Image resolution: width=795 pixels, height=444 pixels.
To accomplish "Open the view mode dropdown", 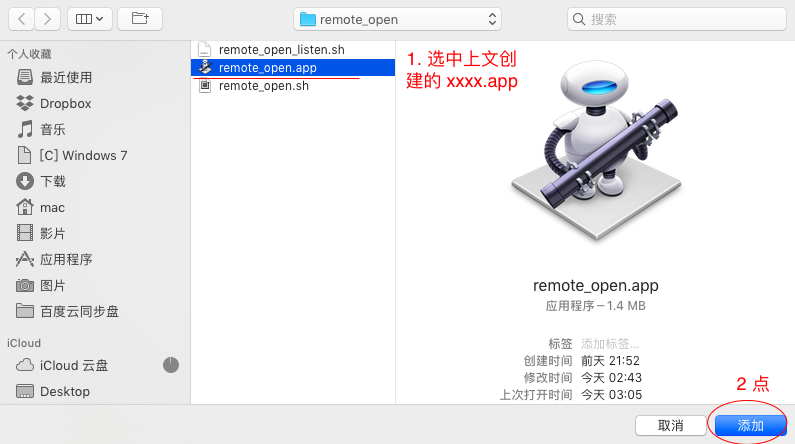I will click(89, 19).
